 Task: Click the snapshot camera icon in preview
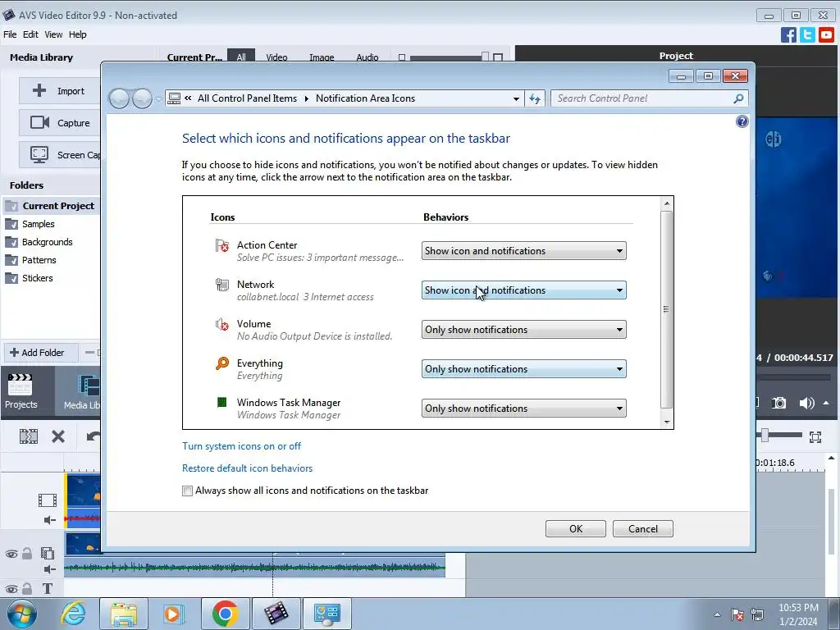tap(779, 403)
